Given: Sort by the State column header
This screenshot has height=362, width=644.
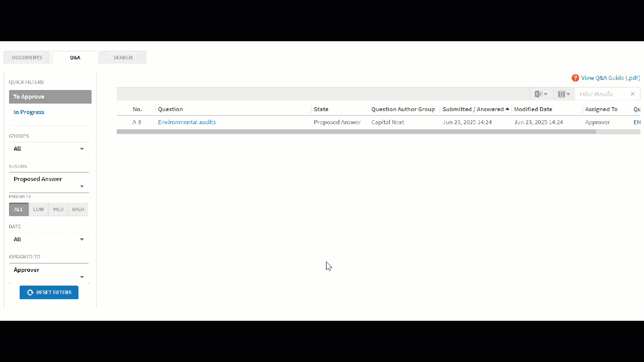Looking at the screenshot, I should pyautogui.click(x=321, y=109).
